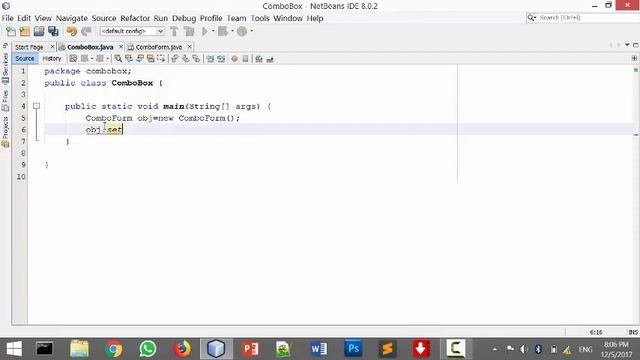The height and width of the screenshot is (360, 640).
Task: Open Google Chrome from the taskbar
Action: click(x=114, y=349)
